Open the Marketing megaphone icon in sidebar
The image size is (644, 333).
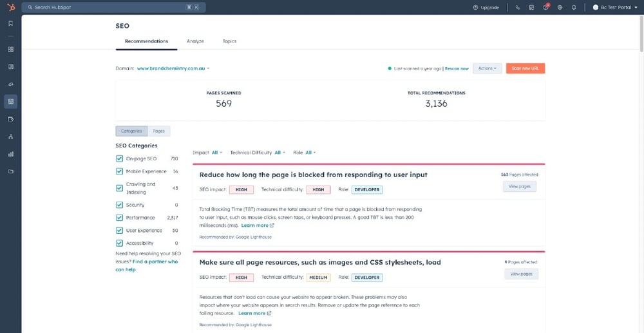pos(11,84)
